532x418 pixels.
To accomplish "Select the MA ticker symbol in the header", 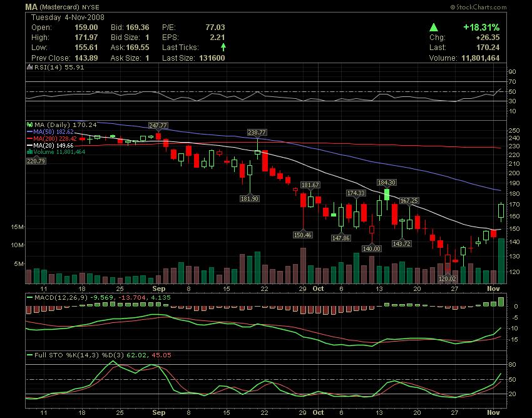I will click(31, 7).
